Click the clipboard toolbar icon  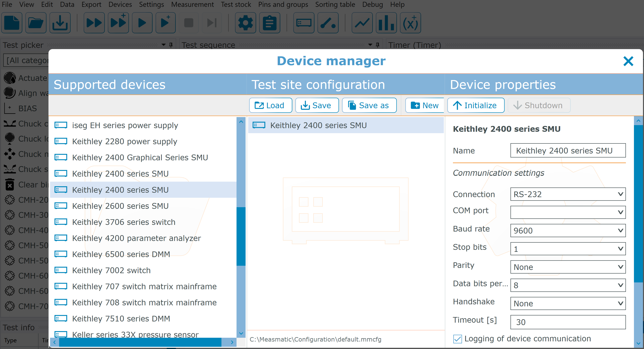pos(270,23)
